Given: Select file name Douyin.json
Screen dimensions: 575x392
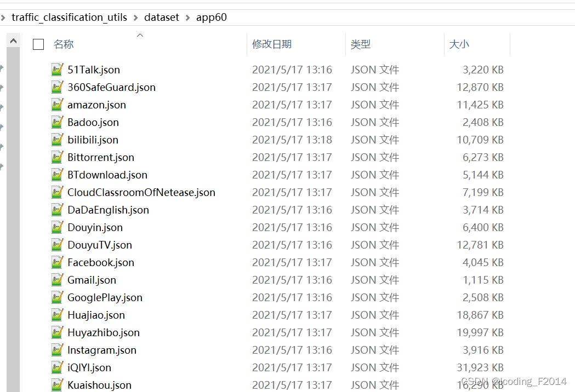Looking at the screenshot, I should [95, 228].
